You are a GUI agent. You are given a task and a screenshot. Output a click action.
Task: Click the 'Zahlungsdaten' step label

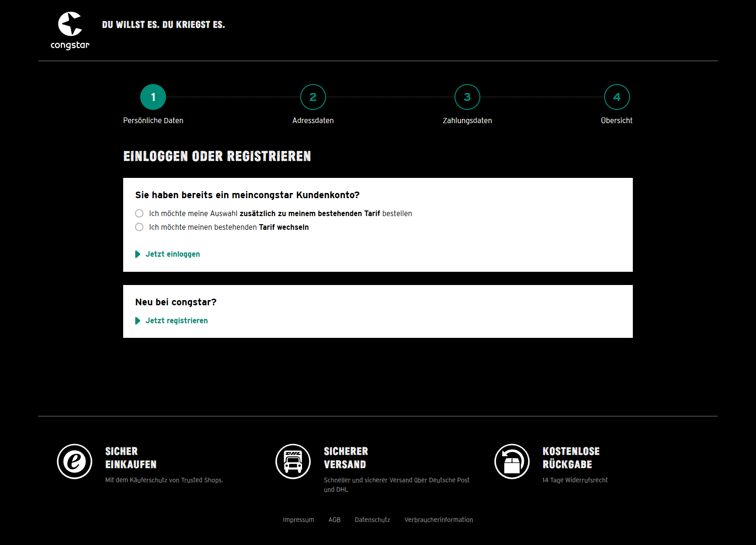coord(467,121)
